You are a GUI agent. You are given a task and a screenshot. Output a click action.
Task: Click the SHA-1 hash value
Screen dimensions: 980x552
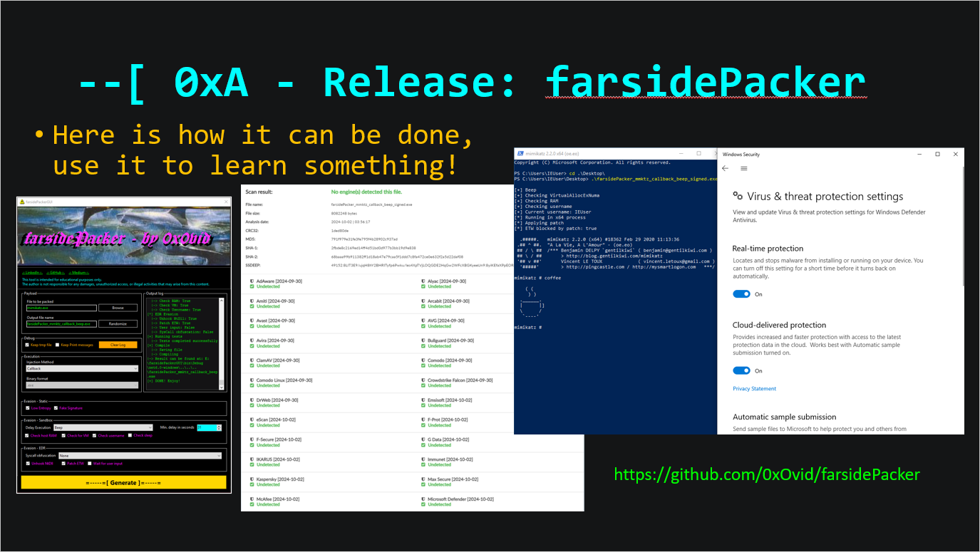pyautogui.click(x=375, y=247)
